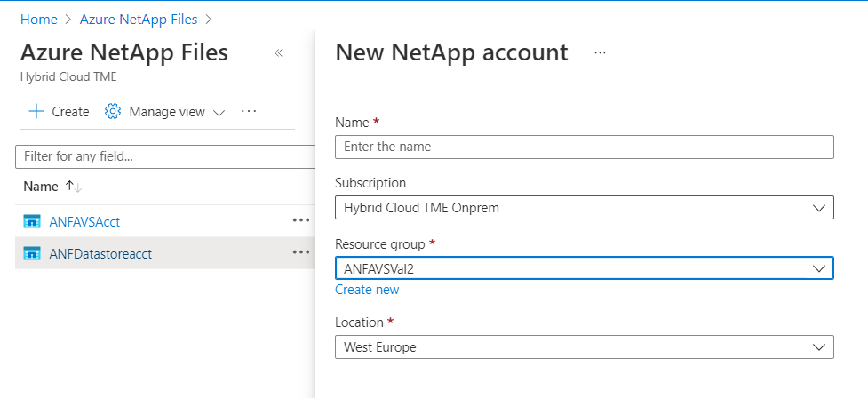Sort list by Name column arrow
Image resolution: width=868 pixels, height=398 pixels.
click(74, 187)
